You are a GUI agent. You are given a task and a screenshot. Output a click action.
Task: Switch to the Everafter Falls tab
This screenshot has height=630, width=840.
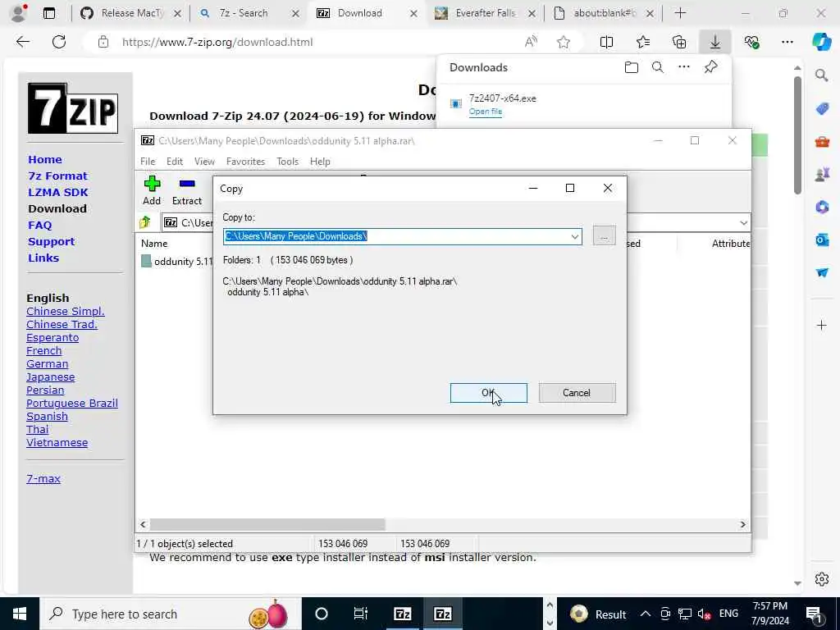pos(485,13)
